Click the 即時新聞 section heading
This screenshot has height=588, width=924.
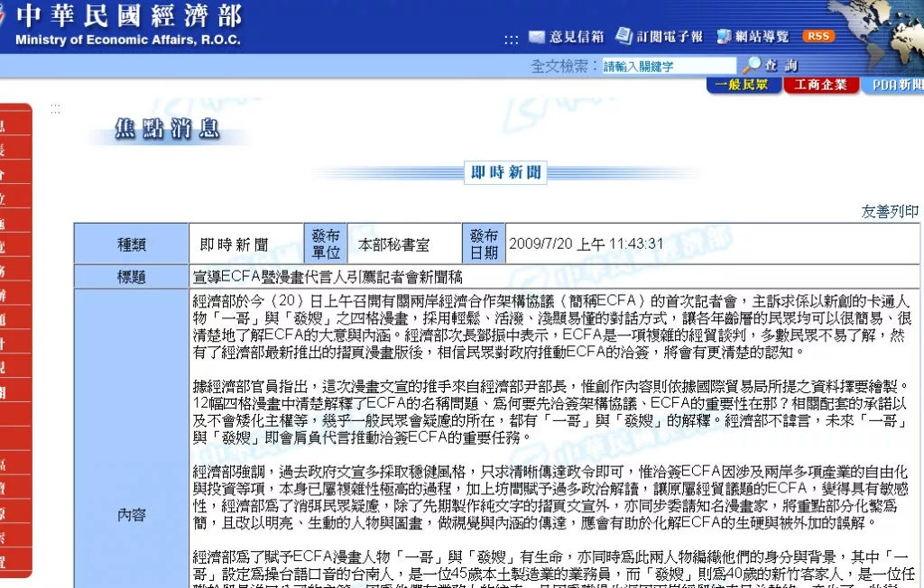coord(505,172)
